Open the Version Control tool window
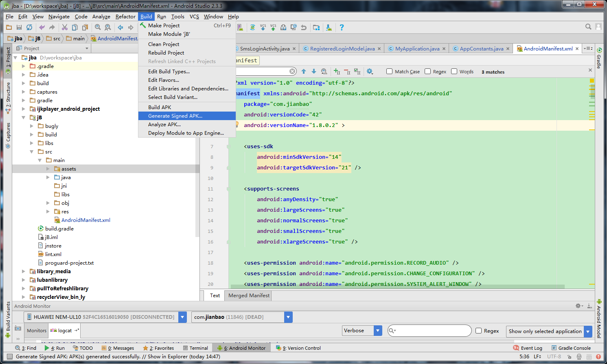 298,348
